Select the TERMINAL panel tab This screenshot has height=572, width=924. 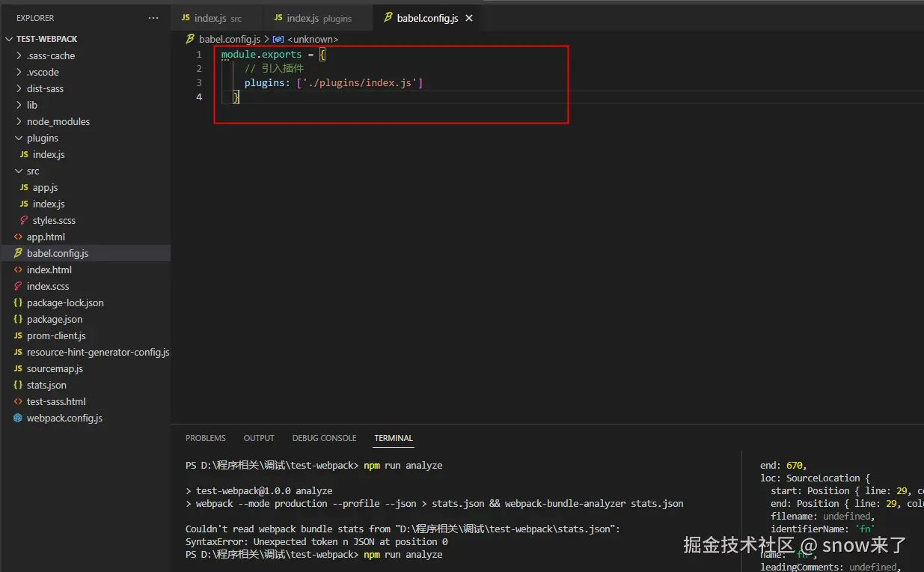[x=394, y=438]
